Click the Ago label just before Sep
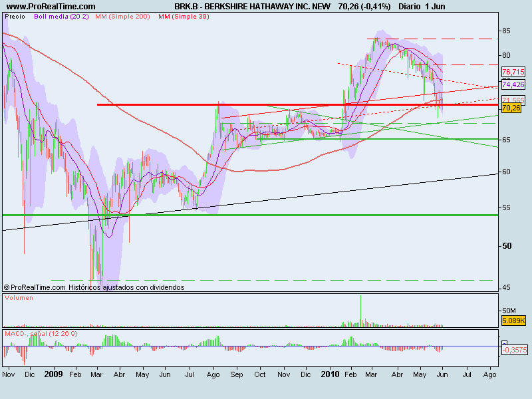 [x=213, y=374]
